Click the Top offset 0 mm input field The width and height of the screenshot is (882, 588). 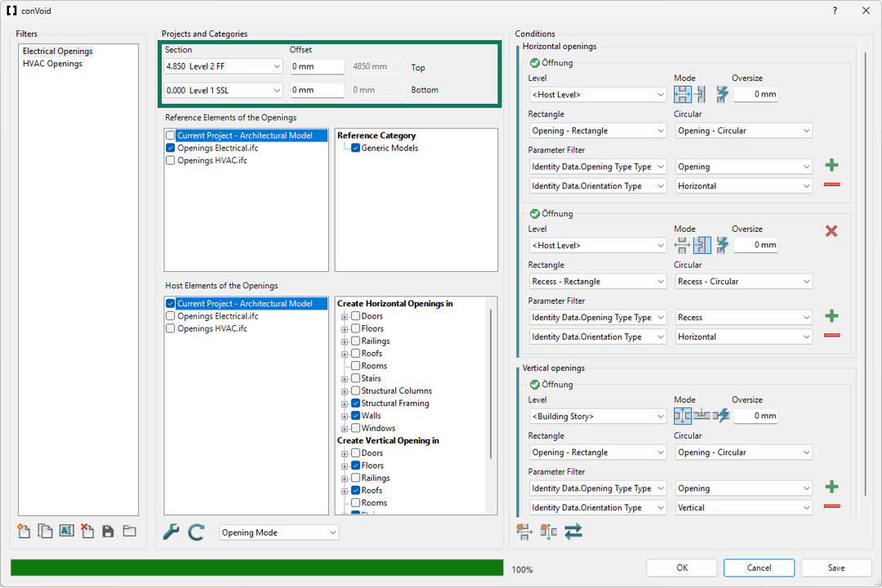click(317, 66)
